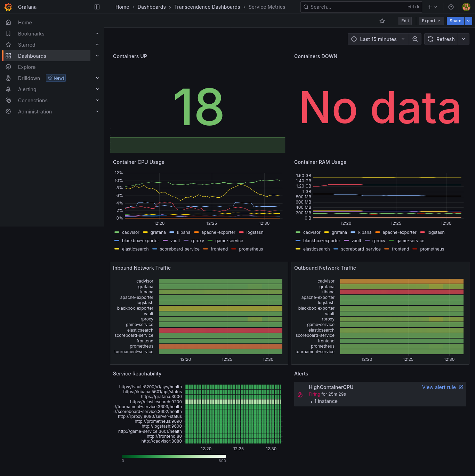Click the Explore compass icon
This screenshot has height=476, width=475.
point(8,67)
